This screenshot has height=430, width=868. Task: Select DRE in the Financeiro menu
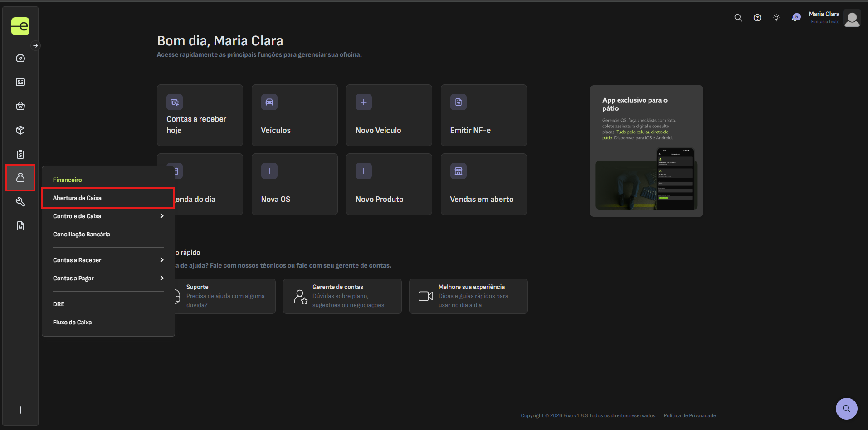(108, 304)
